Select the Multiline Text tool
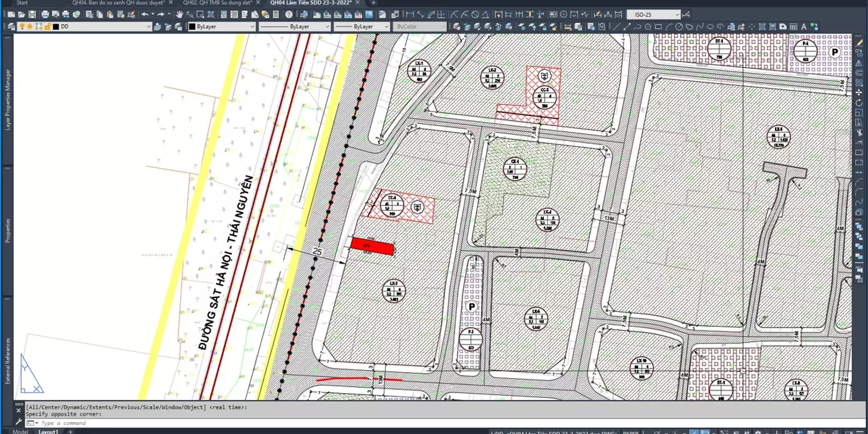Image resolution: width=868 pixels, height=434 pixels. tap(804, 27)
